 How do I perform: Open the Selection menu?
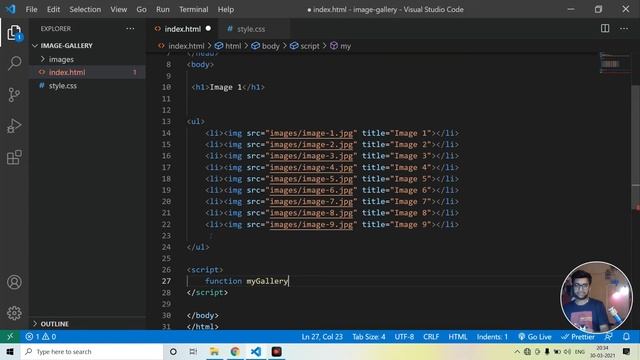pyautogui.click(x=85, y=9)
